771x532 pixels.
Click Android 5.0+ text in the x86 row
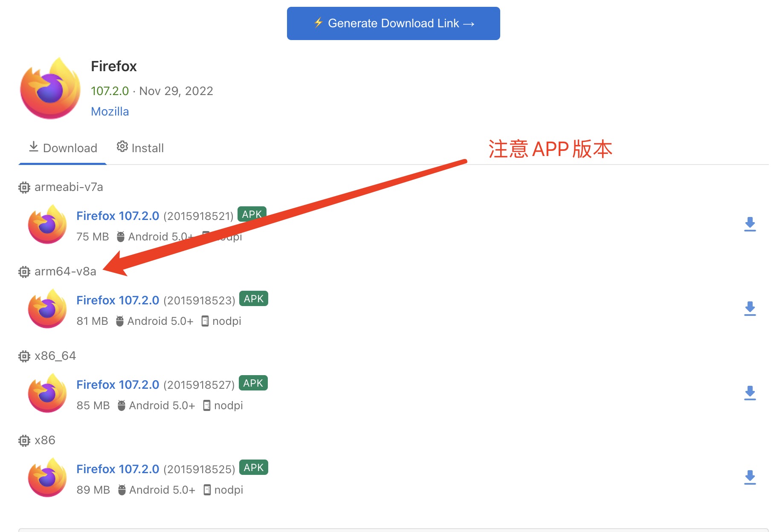tap(162, 490)
